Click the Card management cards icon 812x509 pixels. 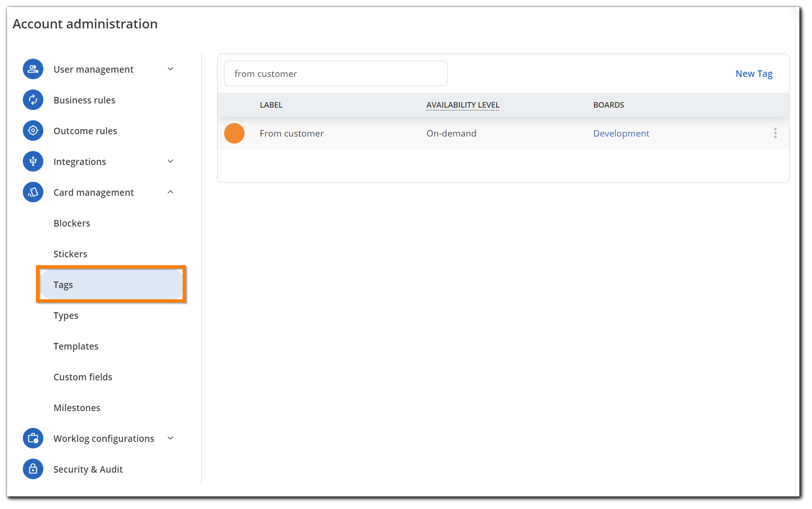(x=33, y=192)
